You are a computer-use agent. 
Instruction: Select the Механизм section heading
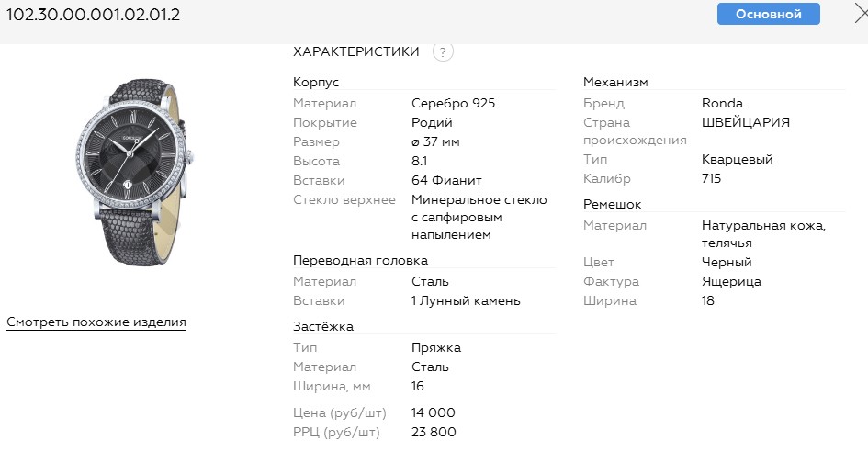tap(615, 82)
